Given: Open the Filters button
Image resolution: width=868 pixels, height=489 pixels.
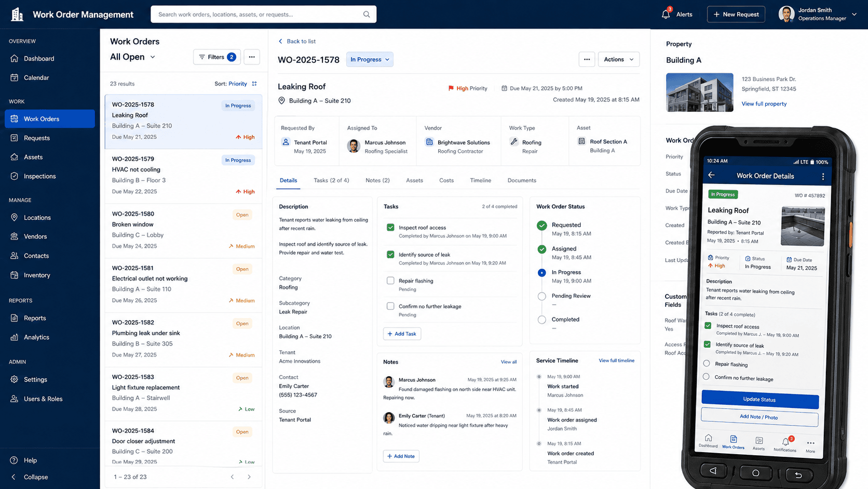Looking at the screenshot, I should (217, 57).
